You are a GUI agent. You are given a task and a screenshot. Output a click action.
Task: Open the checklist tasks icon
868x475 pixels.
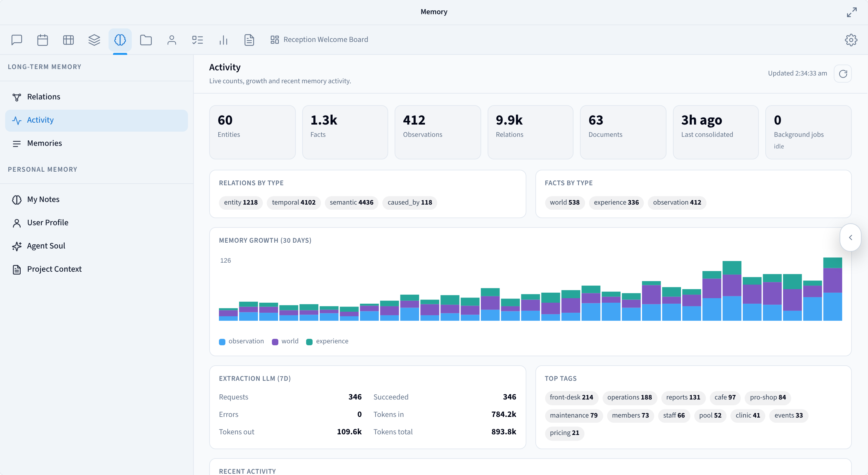tap(197, 40)
